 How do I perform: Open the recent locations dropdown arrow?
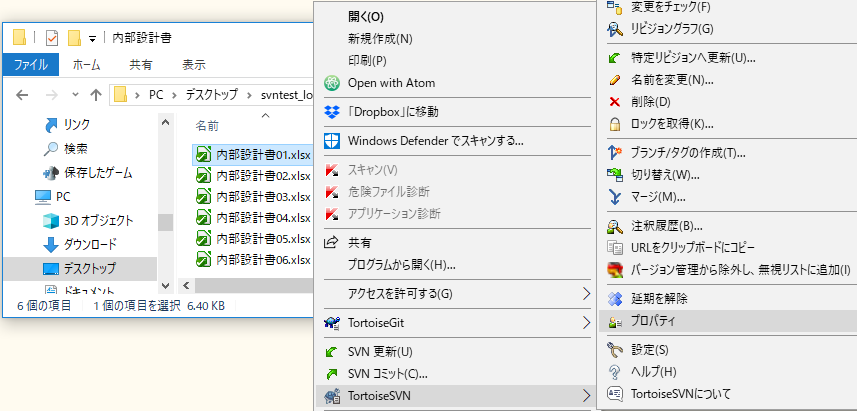(75, 95)
